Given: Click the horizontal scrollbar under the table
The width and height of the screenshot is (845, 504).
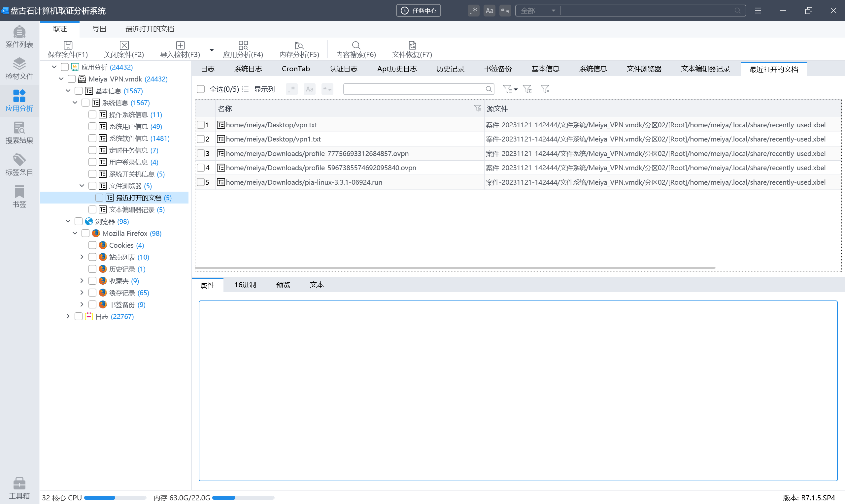Looking at the screenshot, I should 455,268.
